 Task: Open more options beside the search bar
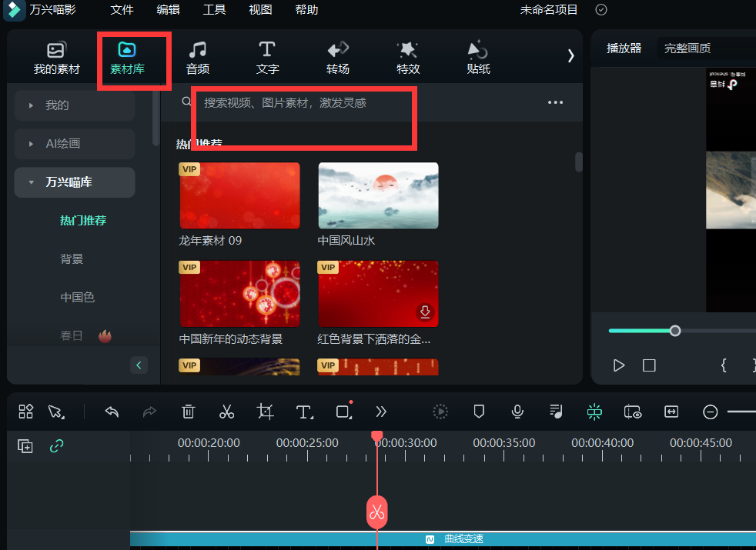(555, 102)
